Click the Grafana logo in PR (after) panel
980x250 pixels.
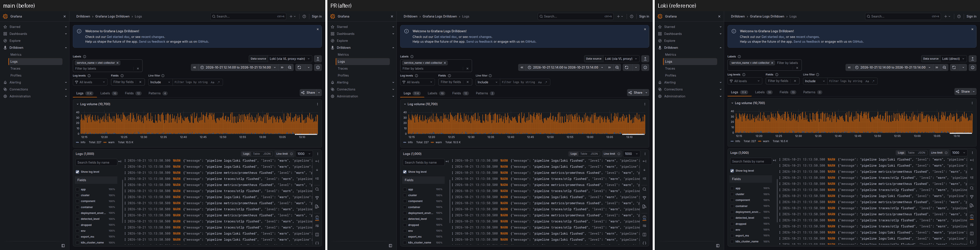[333, 16]
